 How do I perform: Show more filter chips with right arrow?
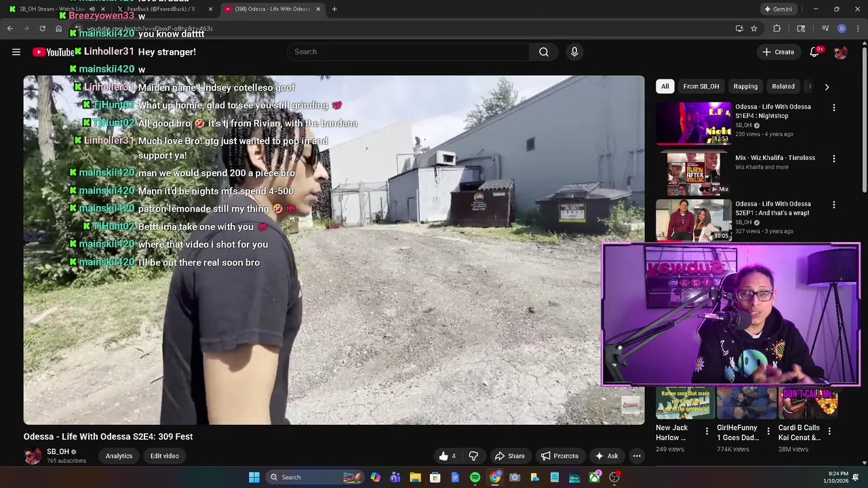tap(827, 87)
